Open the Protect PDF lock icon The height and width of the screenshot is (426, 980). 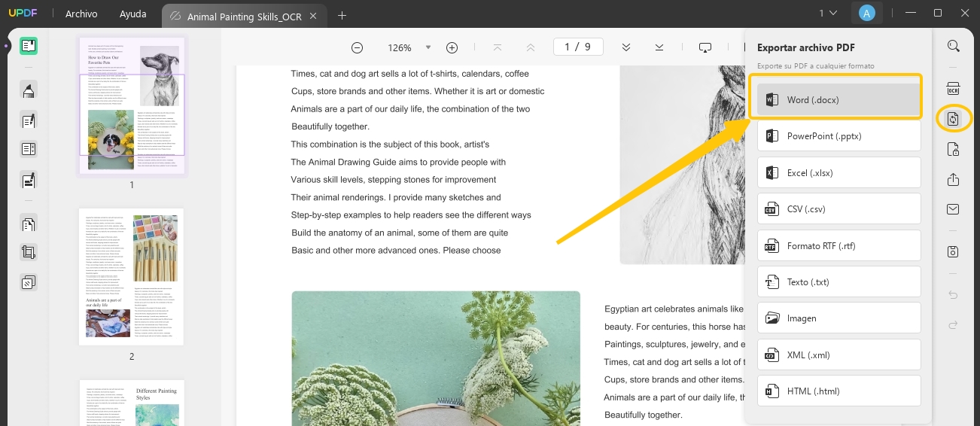point(954,150)
